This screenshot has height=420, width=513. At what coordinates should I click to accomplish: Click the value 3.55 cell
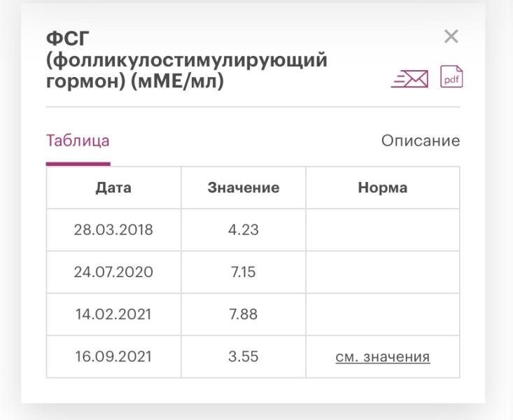click(244, 356)
